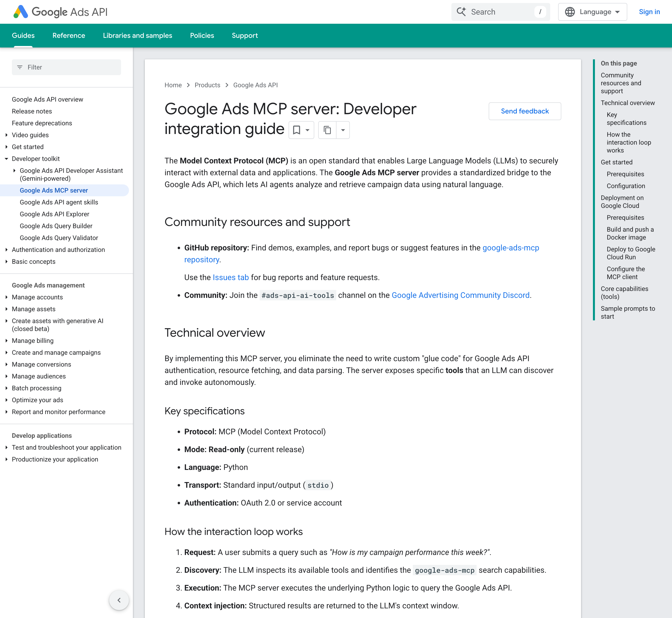Open the Issues tab link
This screenshot has width=672, height=618.
click(231, 278)
